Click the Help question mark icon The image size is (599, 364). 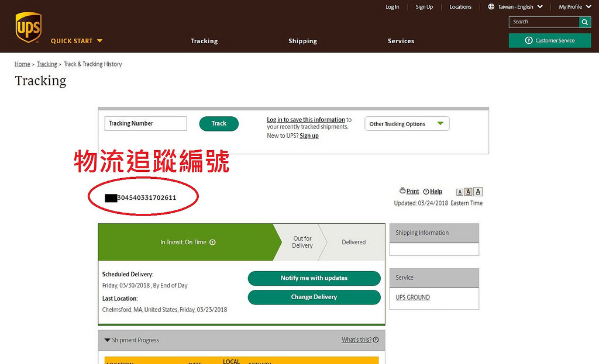tap(426, 192)
